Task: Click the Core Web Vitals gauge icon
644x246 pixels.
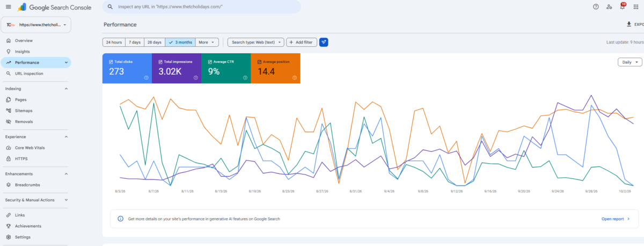Action: pyautogui.click(x=9, y=148)
